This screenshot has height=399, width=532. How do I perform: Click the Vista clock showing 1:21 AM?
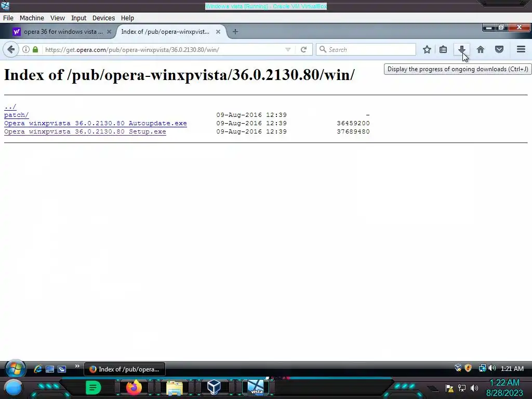click(512, 368)
